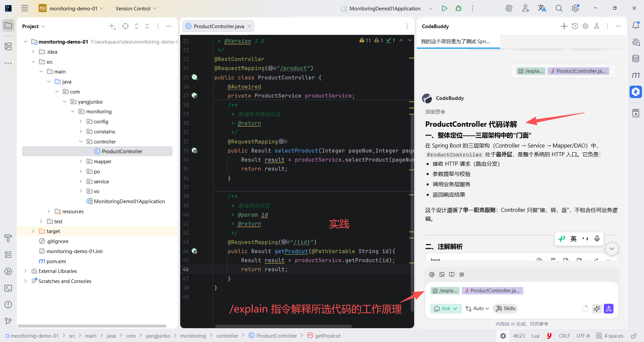Image resolution: width=644 pixels, height=342 pixels.
Task: Toggle read-only lock icon in status bar
Action: (634, 336)
